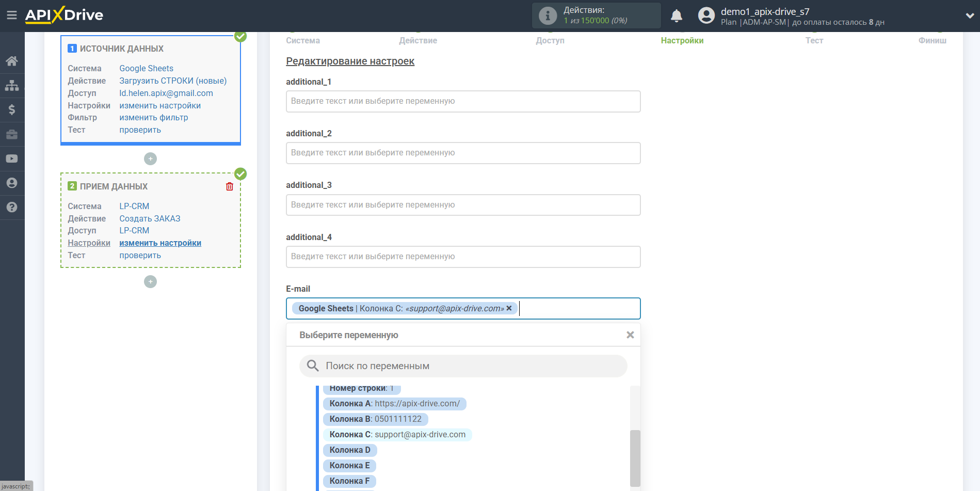Go to the Система step
Image resolution: width=980 pixels, height=491 pixels.
coord(303,40)
